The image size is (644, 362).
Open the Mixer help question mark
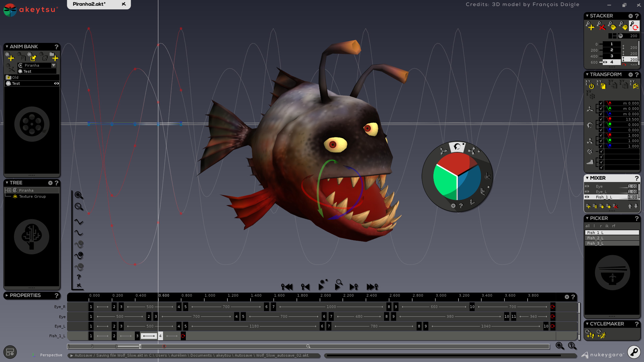637,178
